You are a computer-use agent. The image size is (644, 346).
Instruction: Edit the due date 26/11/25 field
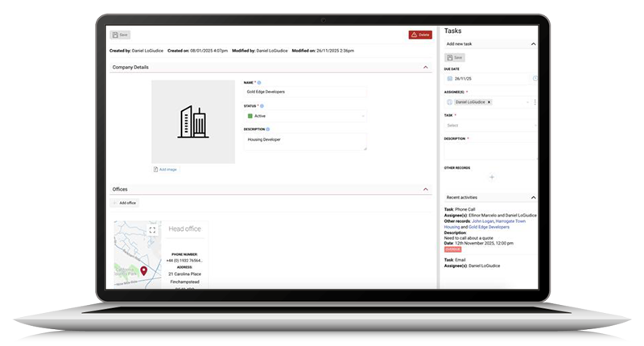pos(489,78)
